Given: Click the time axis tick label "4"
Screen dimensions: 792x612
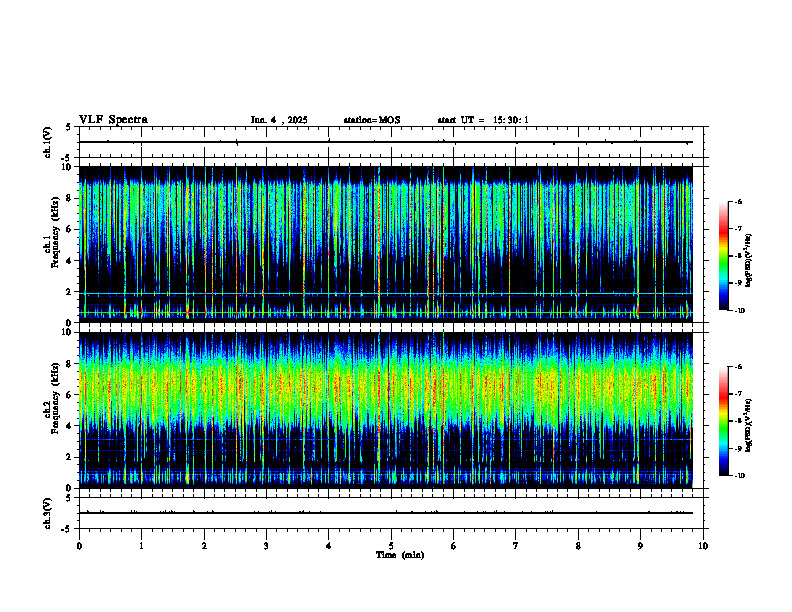Looking at the screenshot, I should [x=329, y=546].
